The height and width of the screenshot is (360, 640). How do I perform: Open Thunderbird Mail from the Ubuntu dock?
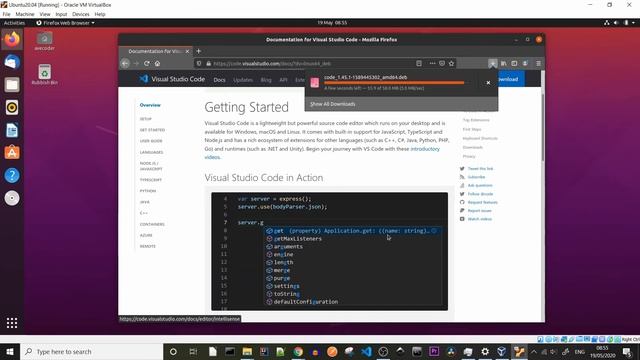coord(12,62)
